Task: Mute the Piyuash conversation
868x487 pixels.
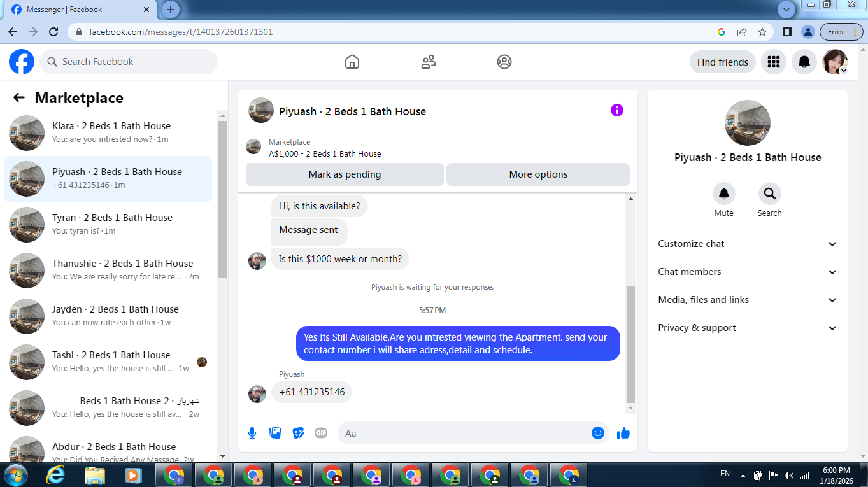Action: pyautogui.click(x=723, y=194)
